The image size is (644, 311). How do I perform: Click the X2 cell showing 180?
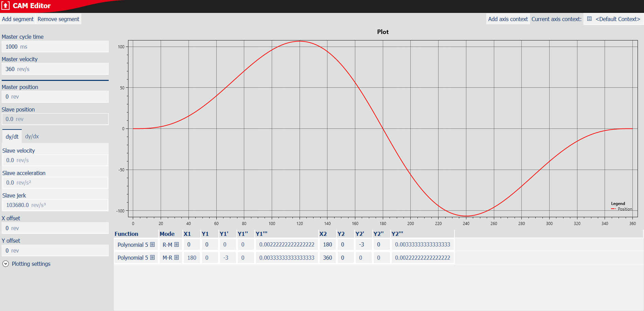point(327,245)
